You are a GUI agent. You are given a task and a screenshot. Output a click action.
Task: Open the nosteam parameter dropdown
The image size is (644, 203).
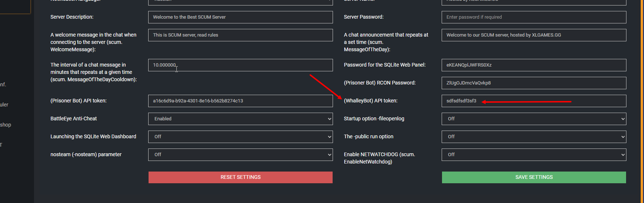coord(240,155)
